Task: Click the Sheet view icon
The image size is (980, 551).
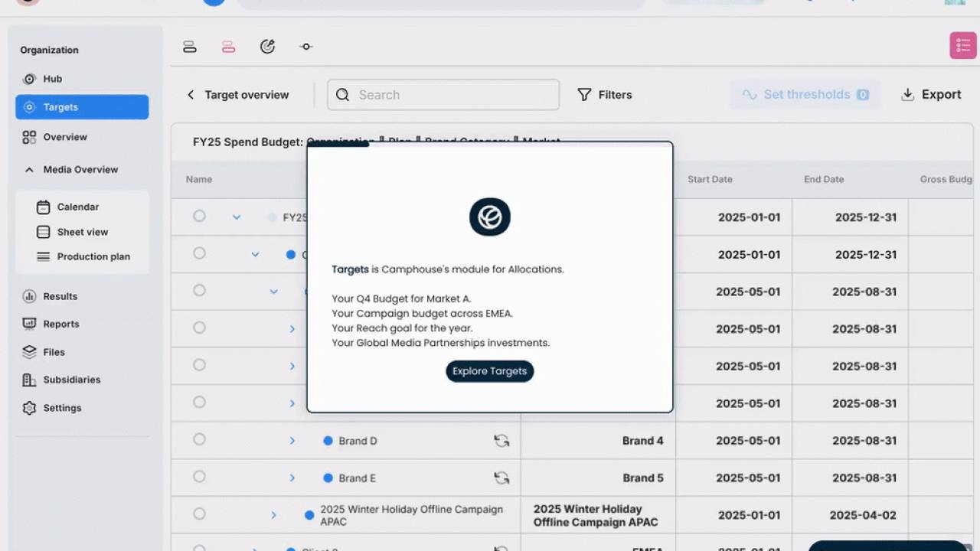Action: (44, 232)
